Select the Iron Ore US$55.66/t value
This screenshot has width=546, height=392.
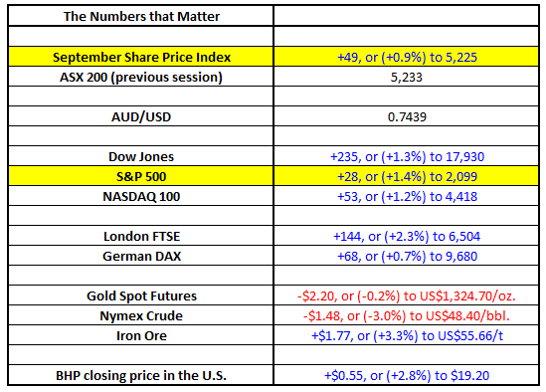click(407, 335)
